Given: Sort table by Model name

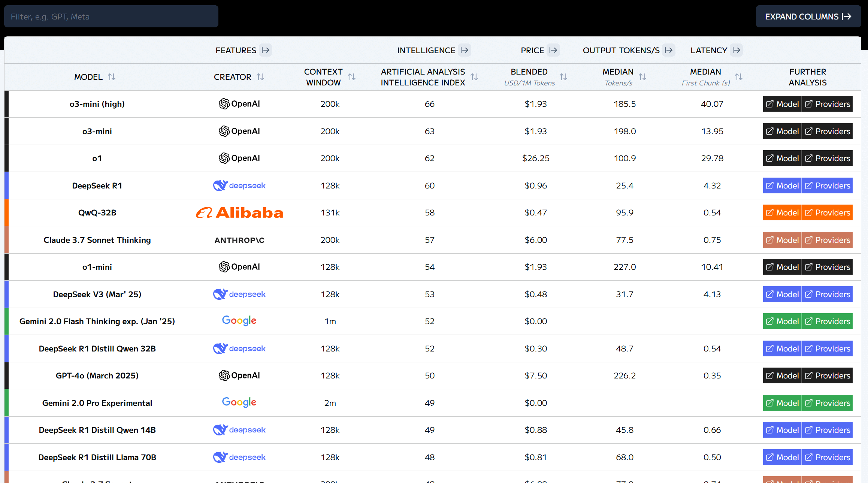Looking at the screenshot, I should (111, 77).
